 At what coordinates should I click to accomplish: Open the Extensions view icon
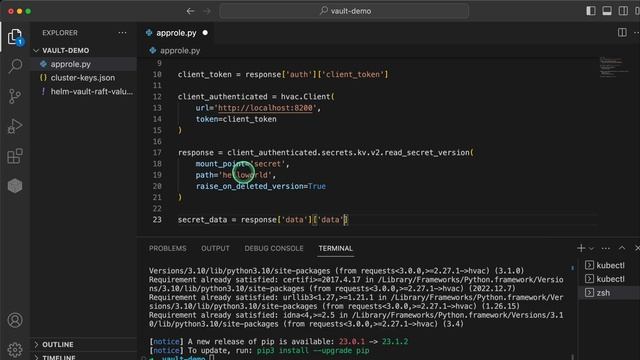coord(15,156)
